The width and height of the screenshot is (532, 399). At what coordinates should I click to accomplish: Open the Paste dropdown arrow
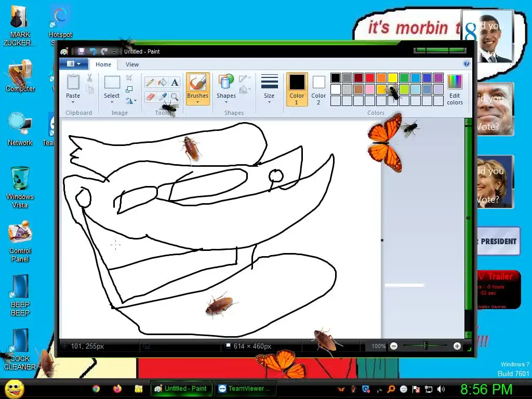(73, 102)
